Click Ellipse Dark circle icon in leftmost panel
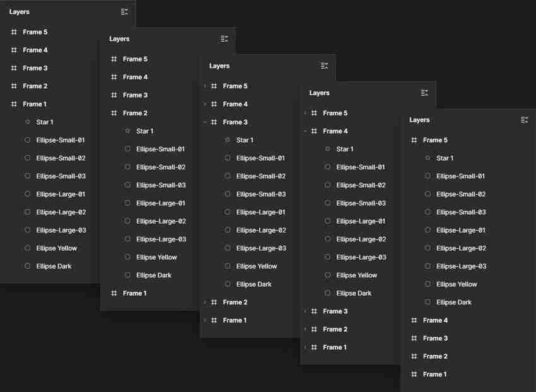Viewport: 536px width, 392px height. coord(28,266)
